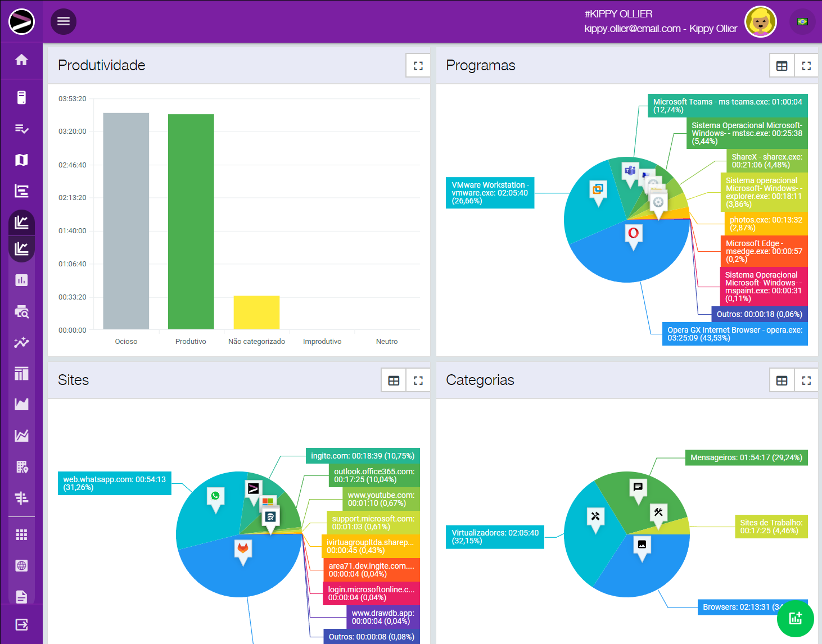The height and width of the screenshot is (644, 822).
Task: Expand Produtividade panel to fullscreen
Action: pyautogui.click(x=418, y=66)
